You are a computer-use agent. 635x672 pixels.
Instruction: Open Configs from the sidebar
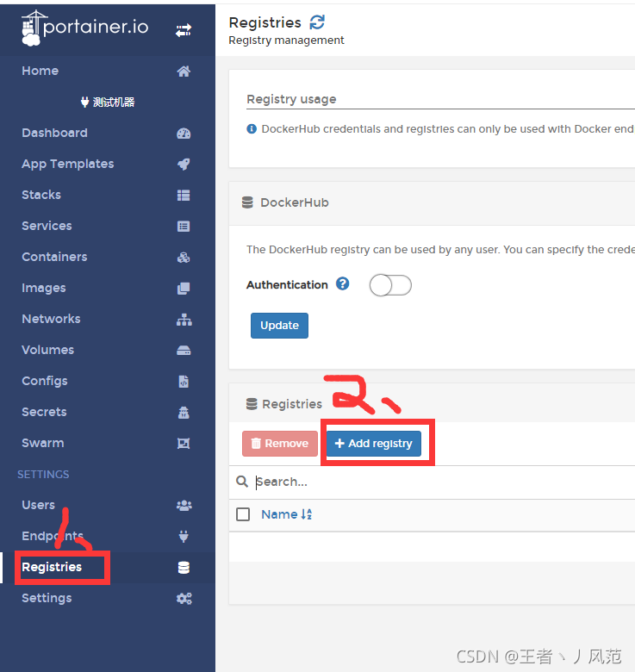click(45, 381)
